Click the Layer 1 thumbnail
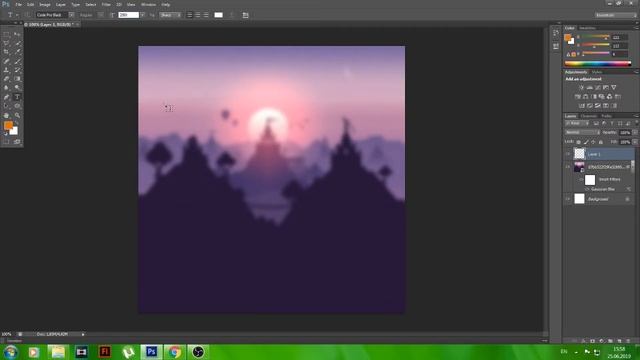640x360 pixels. pos(579,154)
